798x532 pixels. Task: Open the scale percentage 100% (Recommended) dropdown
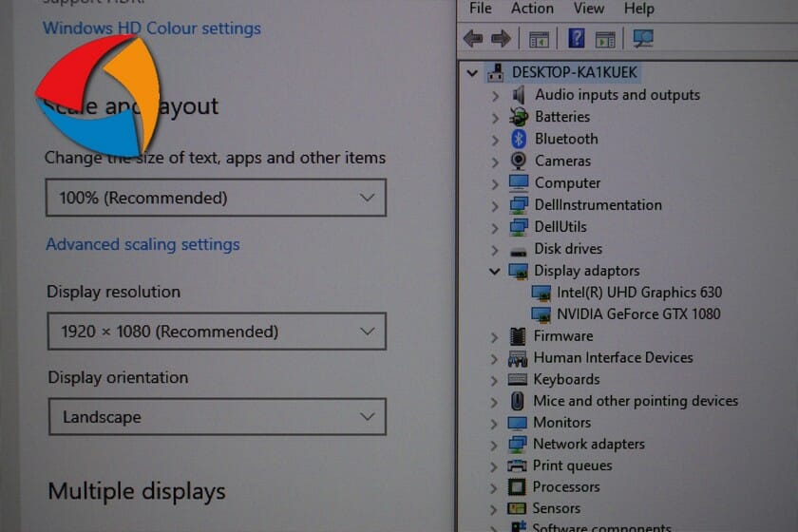(216, 198)
